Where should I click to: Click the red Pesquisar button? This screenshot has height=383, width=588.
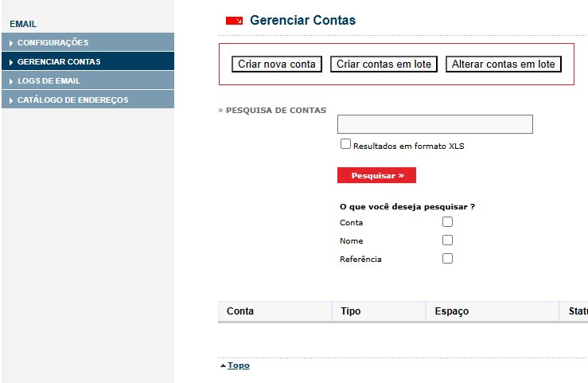point(376,175)
